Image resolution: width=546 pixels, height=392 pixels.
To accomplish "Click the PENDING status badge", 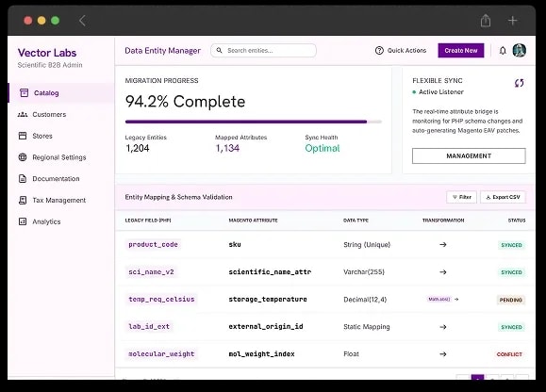I will (x=511, y=300).
